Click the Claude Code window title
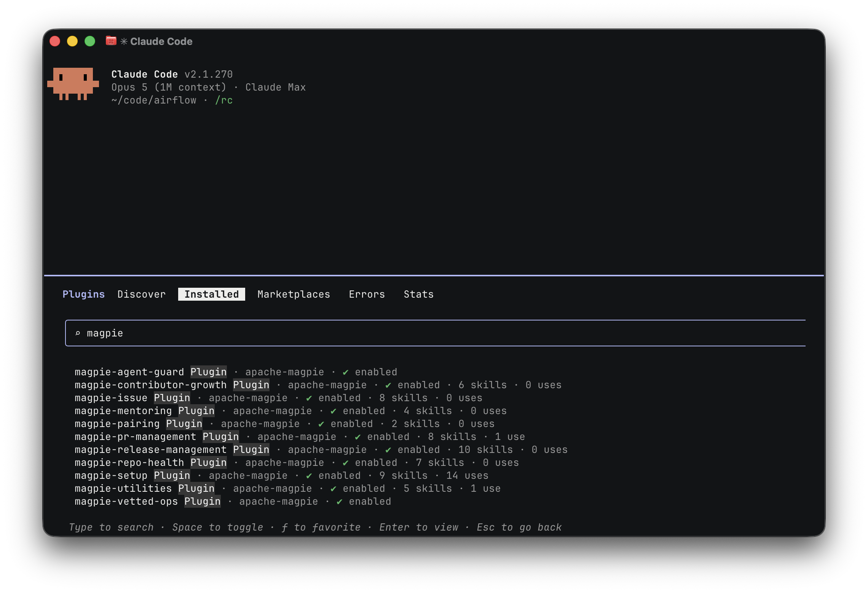This screenshot has width=868, height=593. coord(161,41)
